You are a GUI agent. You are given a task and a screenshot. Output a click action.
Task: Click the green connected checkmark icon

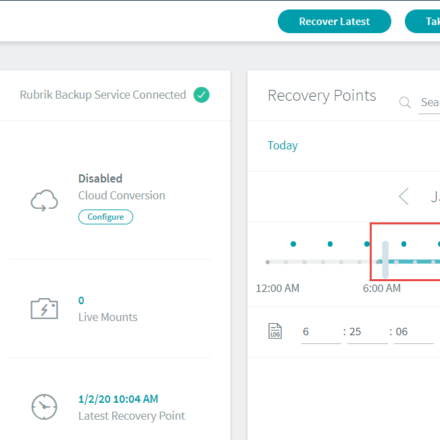pos(201,95)
